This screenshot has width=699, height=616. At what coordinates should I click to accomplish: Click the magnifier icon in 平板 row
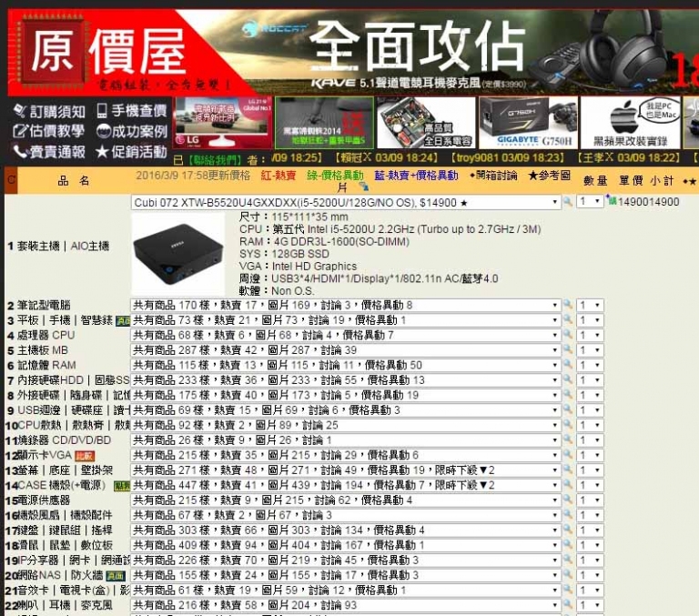coord(568,319)
